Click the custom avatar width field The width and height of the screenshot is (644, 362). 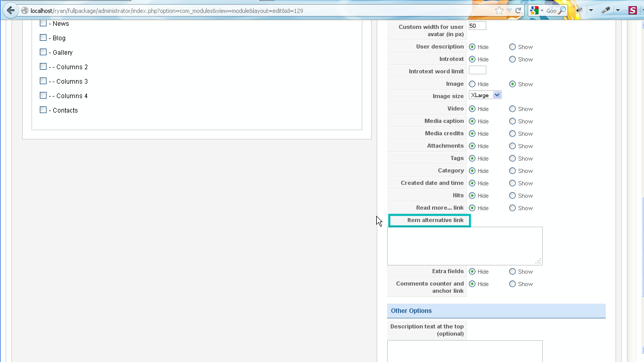tap(477, 26)
